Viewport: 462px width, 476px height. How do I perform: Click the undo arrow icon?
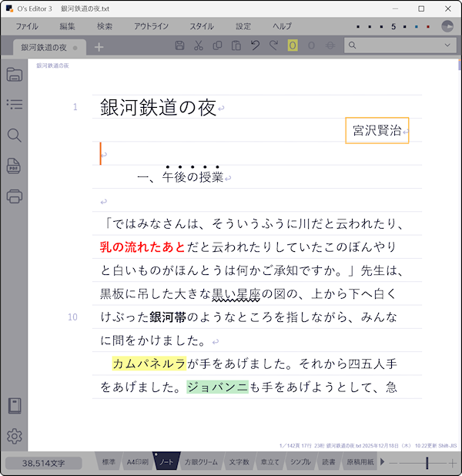(x=255, y=45)
